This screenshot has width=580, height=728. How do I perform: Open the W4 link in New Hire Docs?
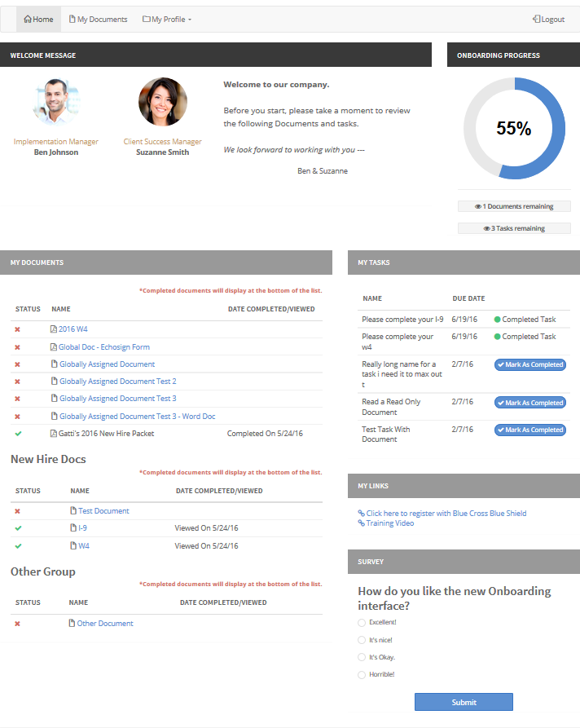point(84,546)
